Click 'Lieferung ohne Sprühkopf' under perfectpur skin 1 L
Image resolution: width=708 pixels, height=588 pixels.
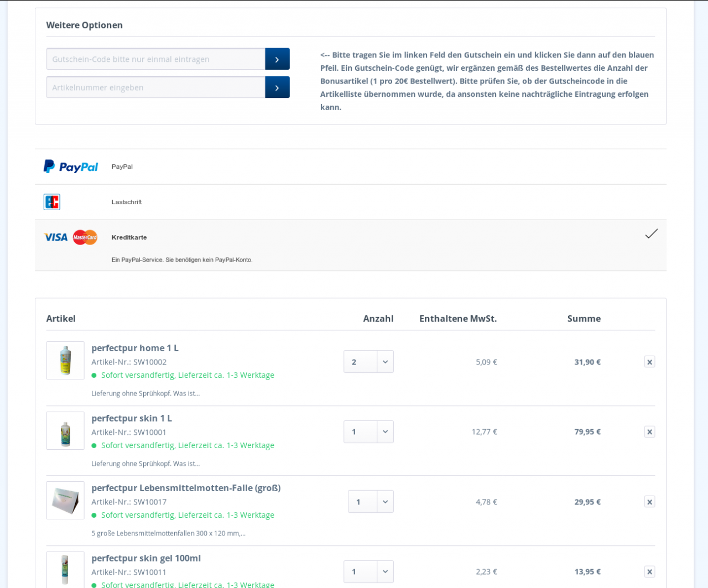[145, 464]
